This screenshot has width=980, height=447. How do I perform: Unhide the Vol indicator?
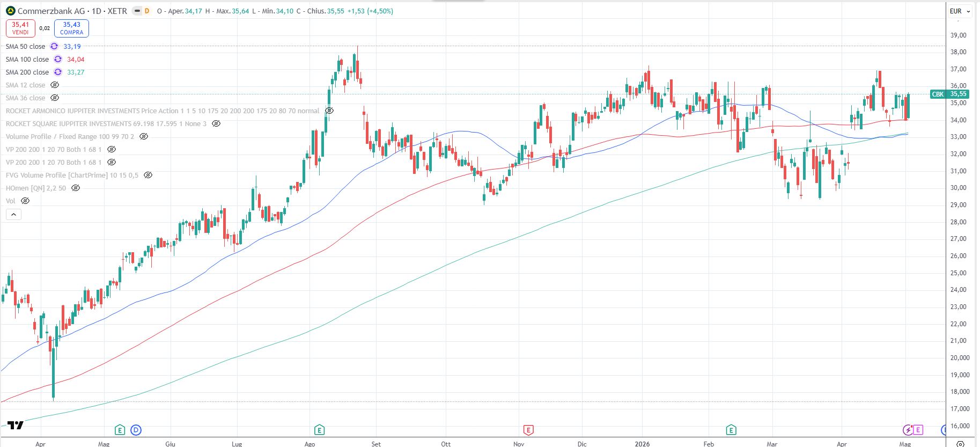tap(25, 201)
